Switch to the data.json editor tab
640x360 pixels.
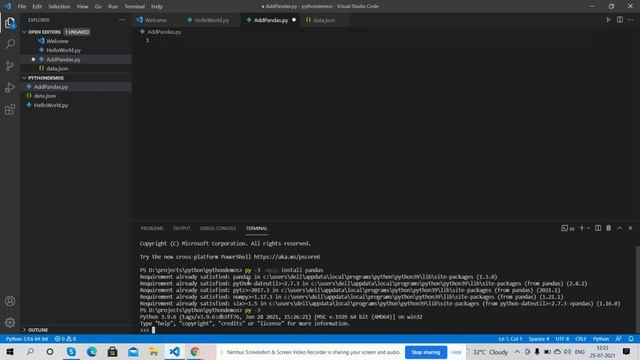point(323,20)
